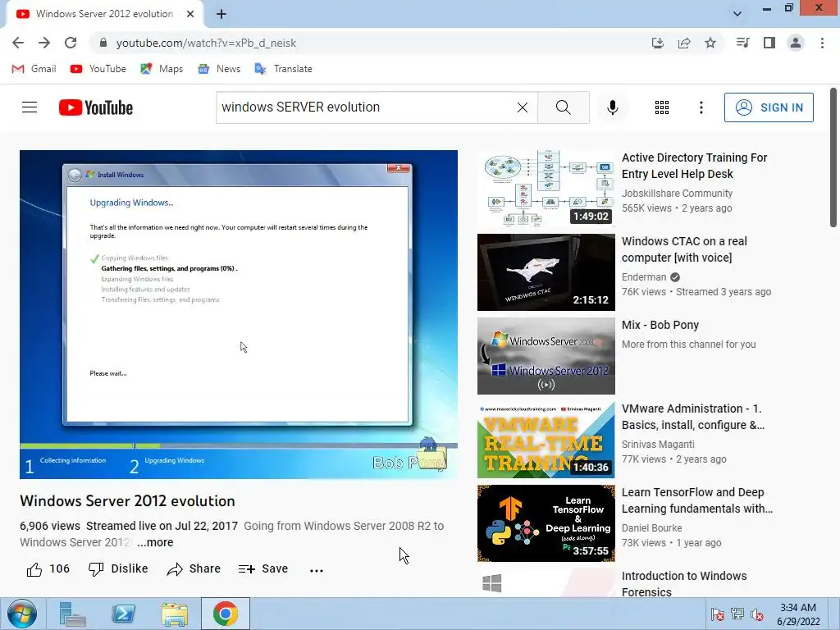Open Mix - Bob Pony thumbnail
Screen dimensions: 840x630
click(x=546, y=356)
